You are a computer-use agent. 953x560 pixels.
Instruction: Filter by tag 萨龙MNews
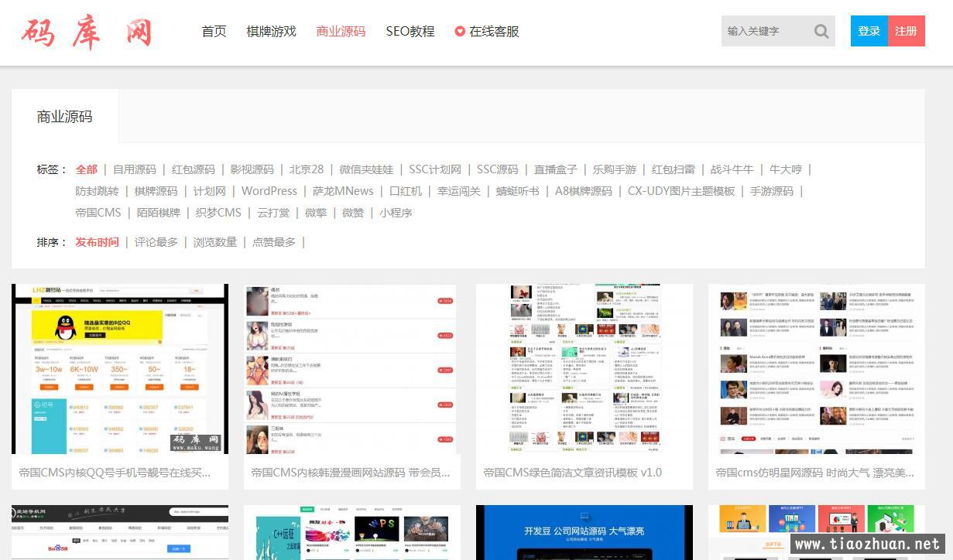tap(343, 191)
